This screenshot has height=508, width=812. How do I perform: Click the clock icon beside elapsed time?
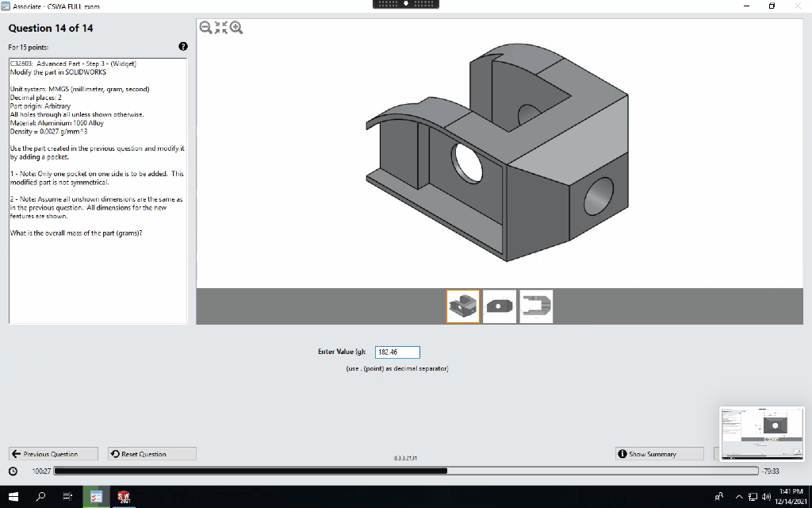pyautogui.click(x=13, y=471)
